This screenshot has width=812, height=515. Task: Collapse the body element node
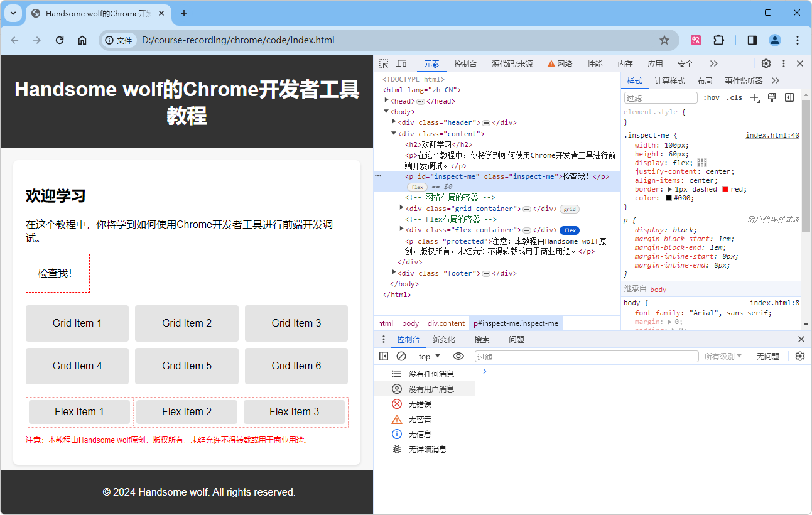click(387, 112)
